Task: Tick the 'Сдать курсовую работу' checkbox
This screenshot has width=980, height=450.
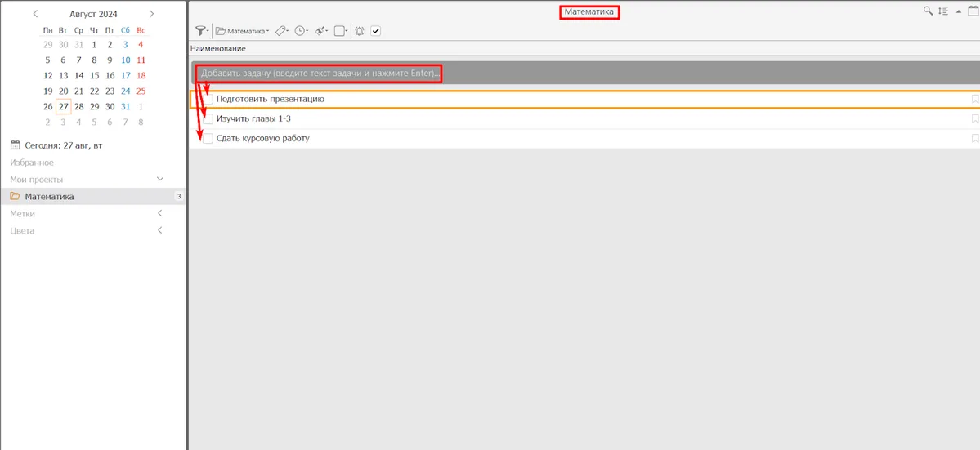Action: click(x=208, y=139)
